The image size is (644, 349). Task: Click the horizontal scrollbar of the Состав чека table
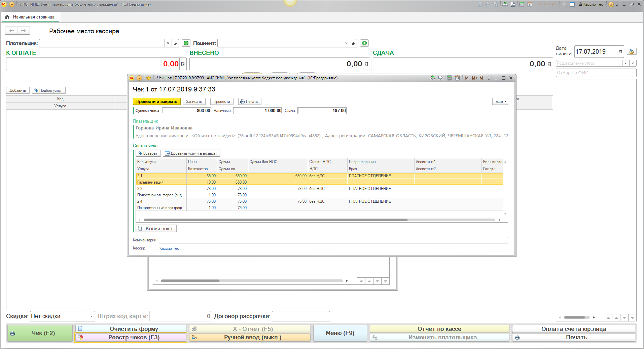point(275,220)
